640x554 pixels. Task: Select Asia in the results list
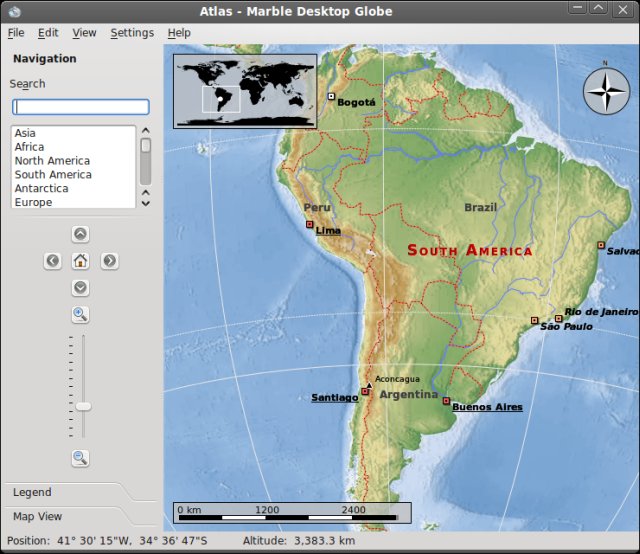click(73, 133)
